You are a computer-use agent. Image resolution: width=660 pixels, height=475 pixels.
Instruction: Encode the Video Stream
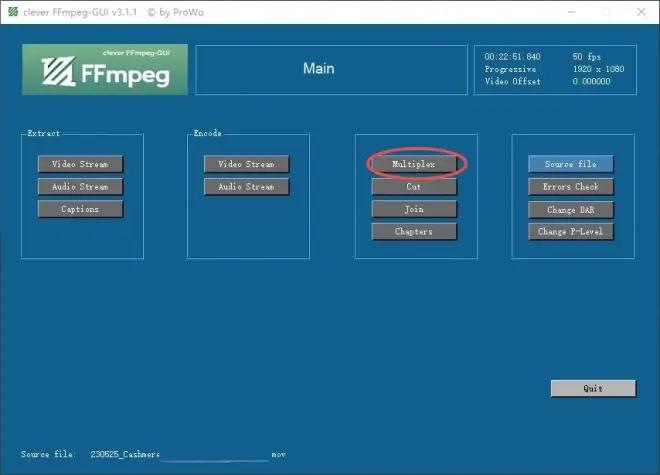pos(247,164)
